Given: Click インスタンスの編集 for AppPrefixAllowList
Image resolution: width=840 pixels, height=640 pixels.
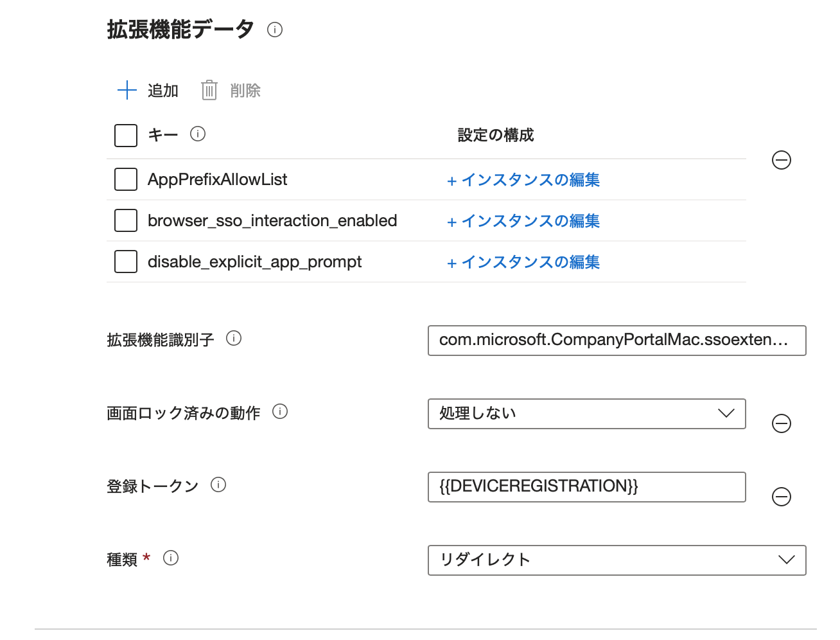Looking at the screenshot, I should click(x=523, y=180).
